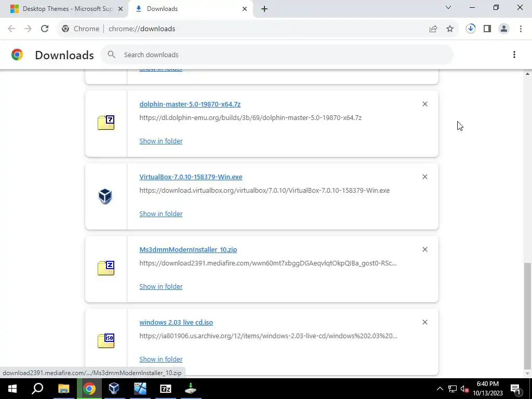Screen dimensions: 532x399
Task: Click the VirtualBox cube file icon
Action: [x=105, y=196]
